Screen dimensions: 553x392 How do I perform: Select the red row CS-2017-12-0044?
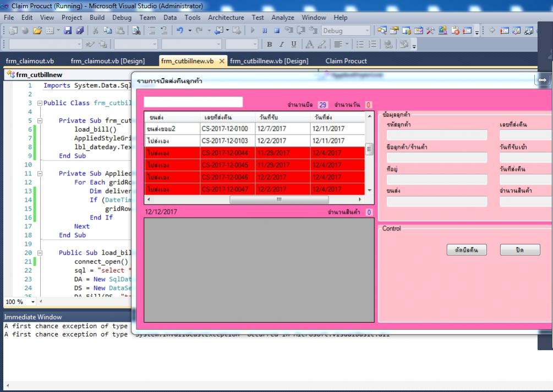255,153
